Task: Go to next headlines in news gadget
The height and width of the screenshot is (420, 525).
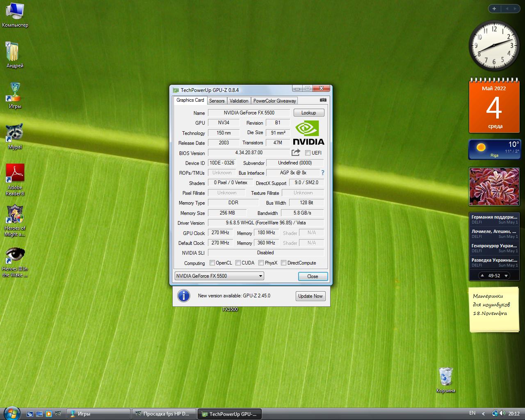Action: click(x=506, y=276)
